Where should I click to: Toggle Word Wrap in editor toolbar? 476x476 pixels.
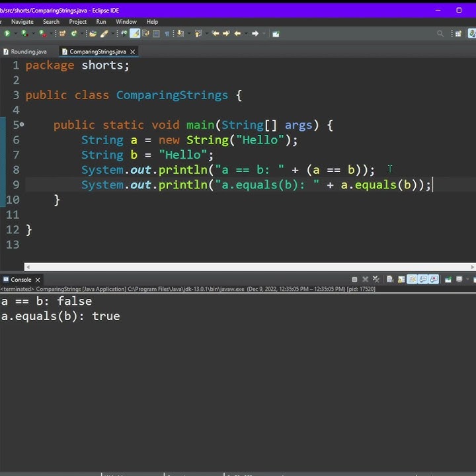point(145,34)
